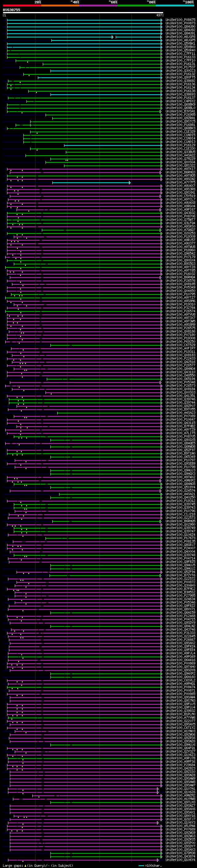Select hit UniRef100_Q9XFT5
Viewport: 197px width, 868px height.
[x=180, y=78]
